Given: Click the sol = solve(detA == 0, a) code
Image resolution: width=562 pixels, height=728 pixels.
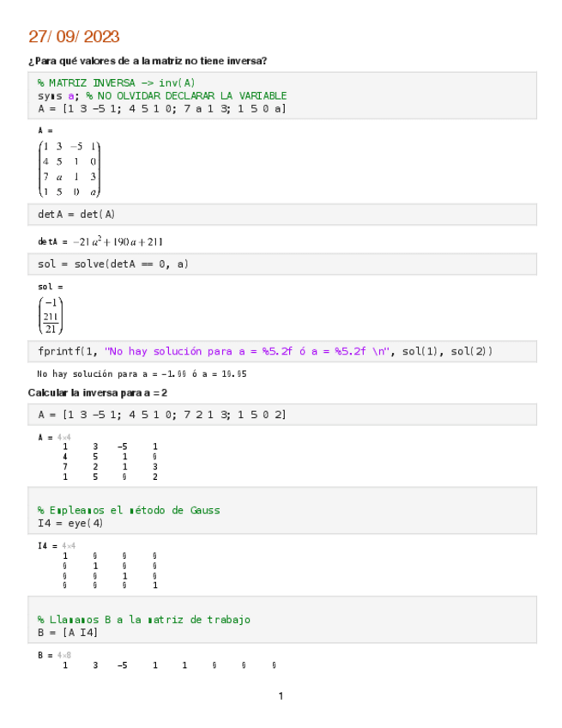Looking at the screenshot, I should 112,264.
